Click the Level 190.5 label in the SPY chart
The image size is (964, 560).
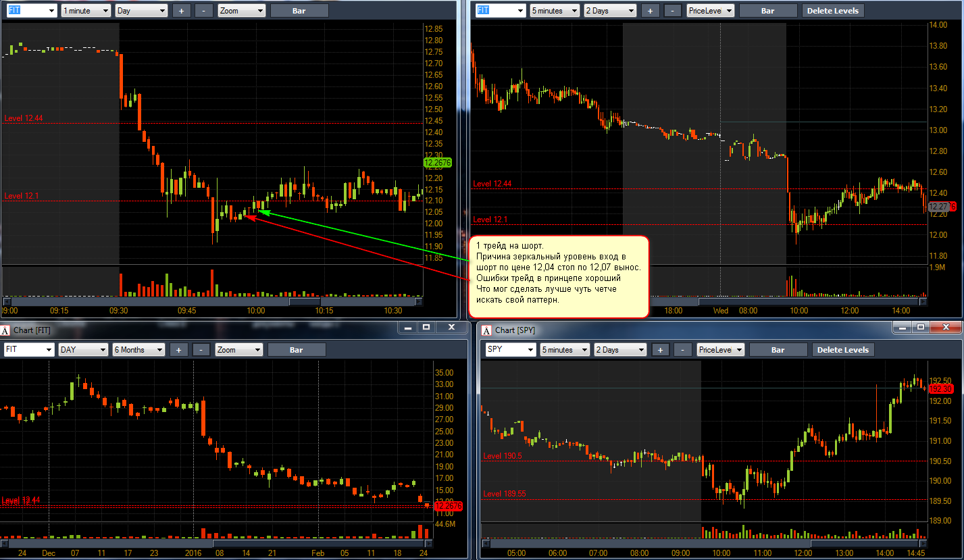503,457
